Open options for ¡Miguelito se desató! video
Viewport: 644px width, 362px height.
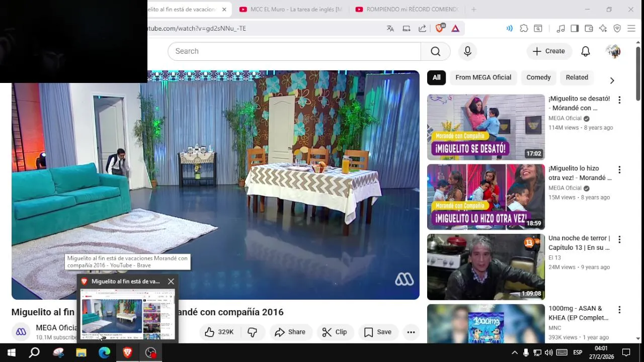619,100
